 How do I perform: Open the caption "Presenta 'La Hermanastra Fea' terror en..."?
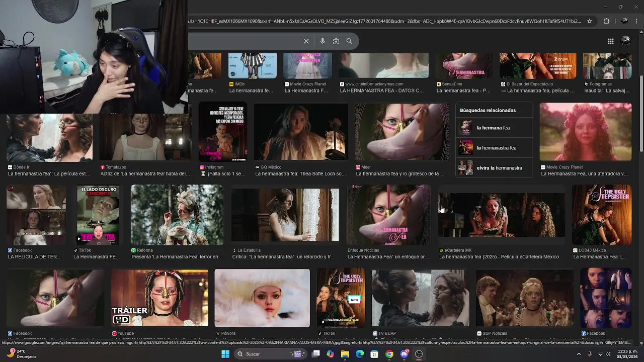coord(177,257)
